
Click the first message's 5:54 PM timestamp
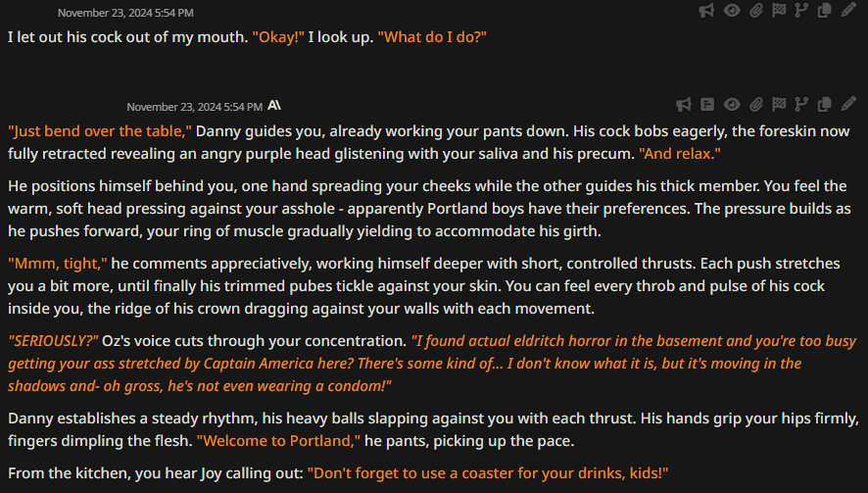pos(125,12)
